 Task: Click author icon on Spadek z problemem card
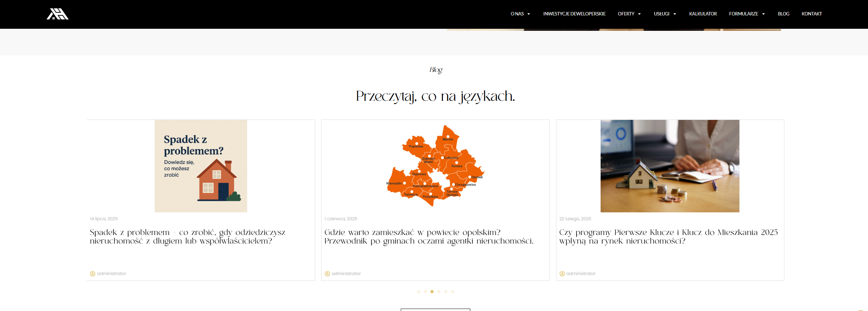point(93,274)
